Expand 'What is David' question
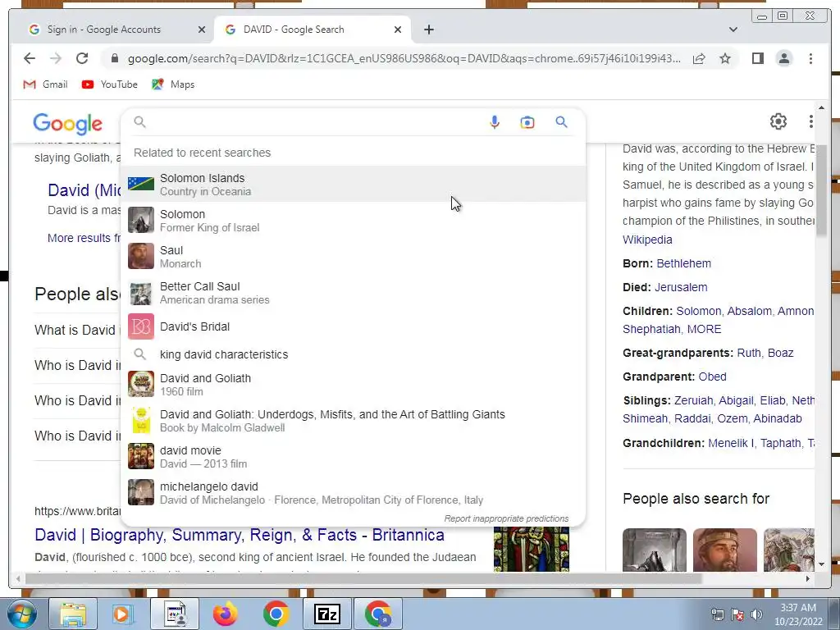 click(78, 330)
